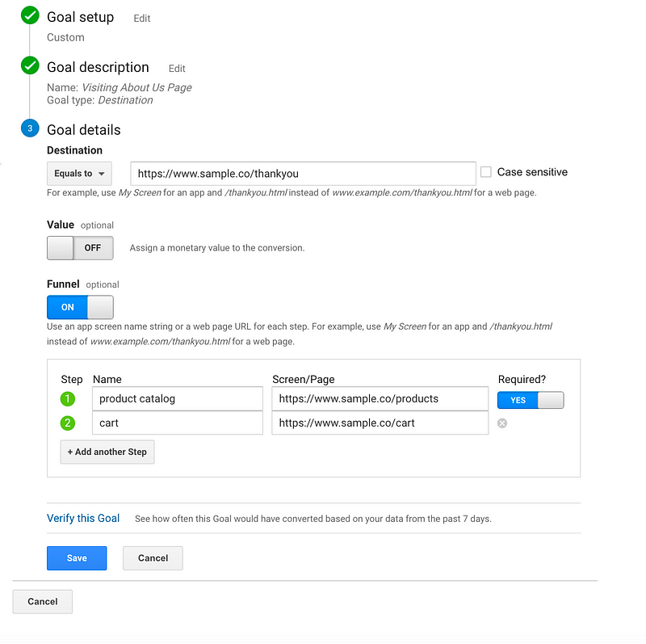Switch off the Funnel toggle
The image size is (646, 644).
click(x=80, y=307)
